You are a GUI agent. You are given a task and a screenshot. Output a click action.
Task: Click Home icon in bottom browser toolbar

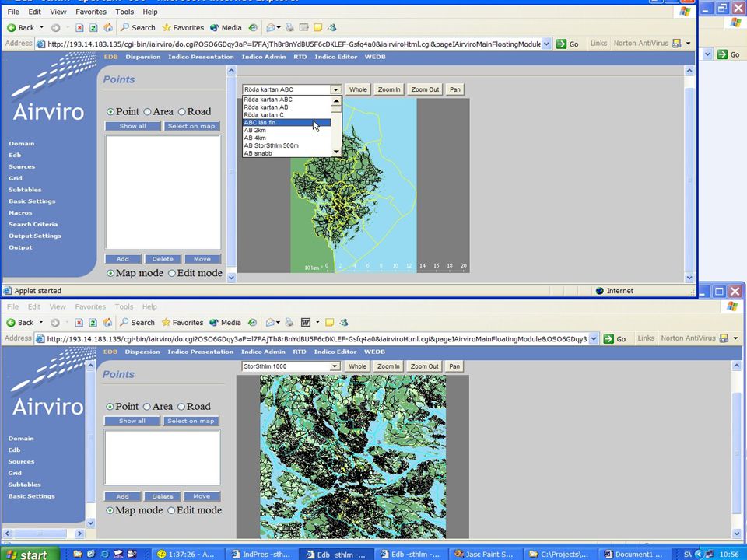[x=107, y=322]
